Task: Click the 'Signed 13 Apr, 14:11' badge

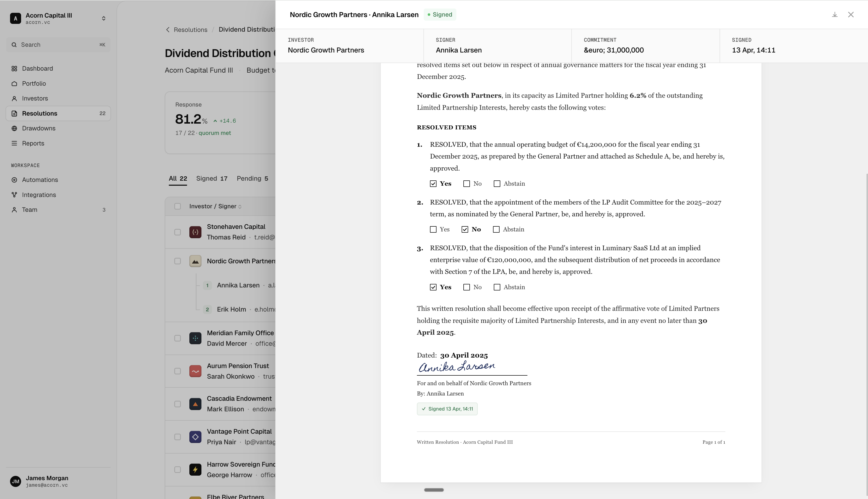Action: pos(447,409)
